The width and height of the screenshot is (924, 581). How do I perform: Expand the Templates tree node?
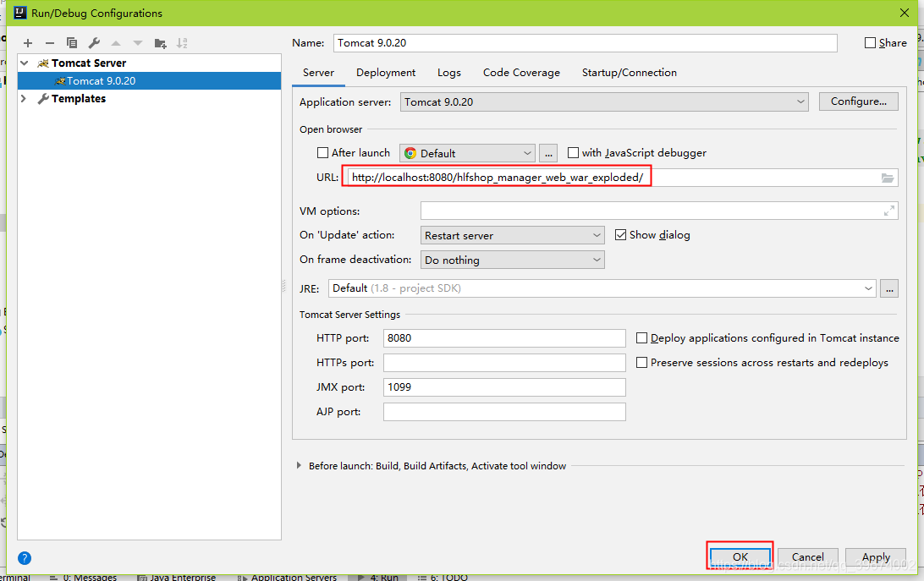[x=25, y=98]
